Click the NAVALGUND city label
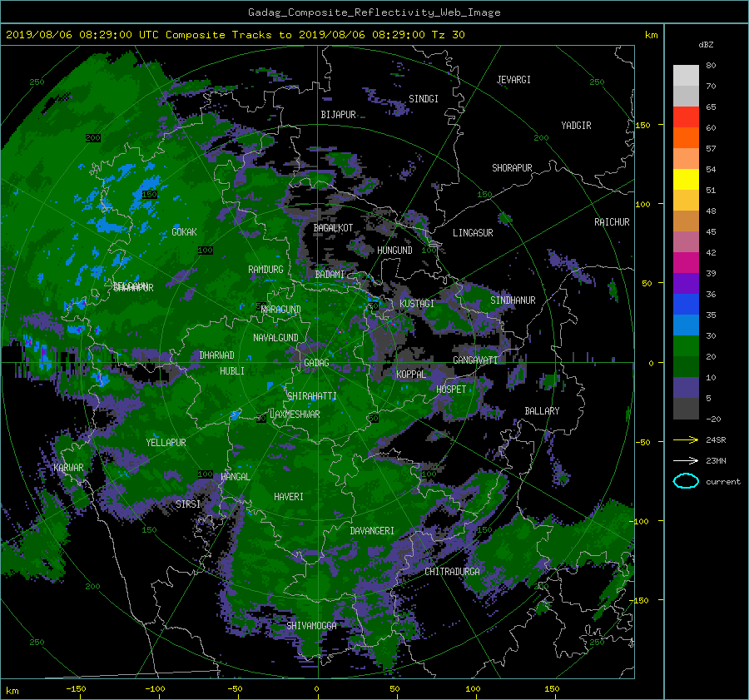Viewport: 749px width, 700px height. point(275,338)
